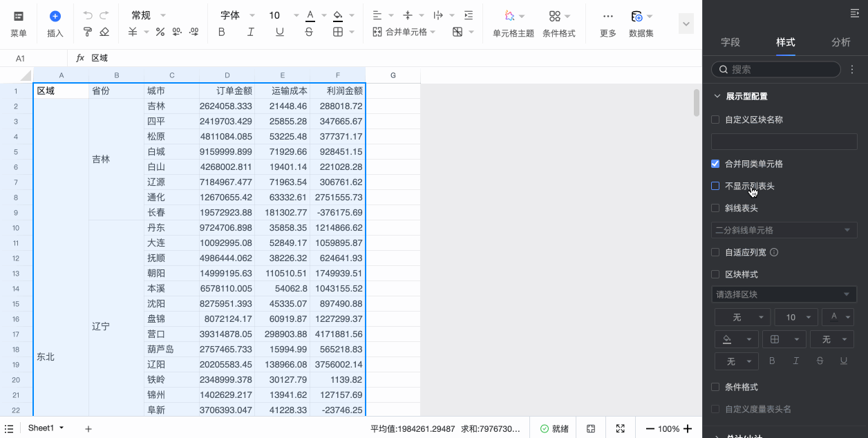Click the panel search field
868x438 pixels.
[x=776, y=70]
